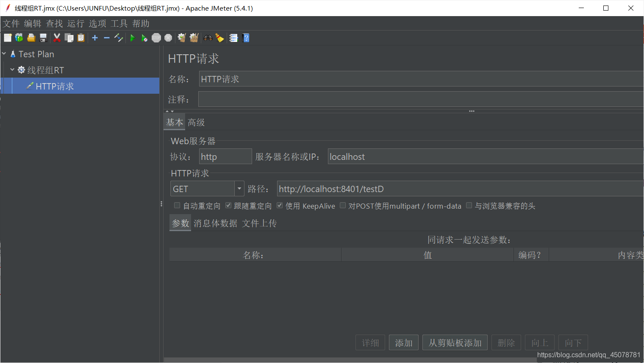Image resolution: width=644 pixels, height=363 pixels.
Task: Click the 从剪贴板添加 button
Action: 455,343
